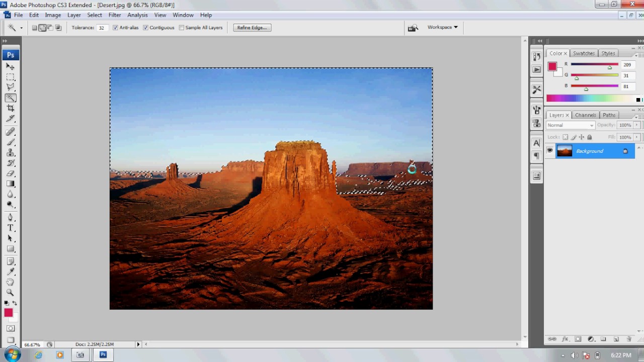Select the Eyedropper tool
The width and height of the screenshot is (644, 362).
click(11, 272)
